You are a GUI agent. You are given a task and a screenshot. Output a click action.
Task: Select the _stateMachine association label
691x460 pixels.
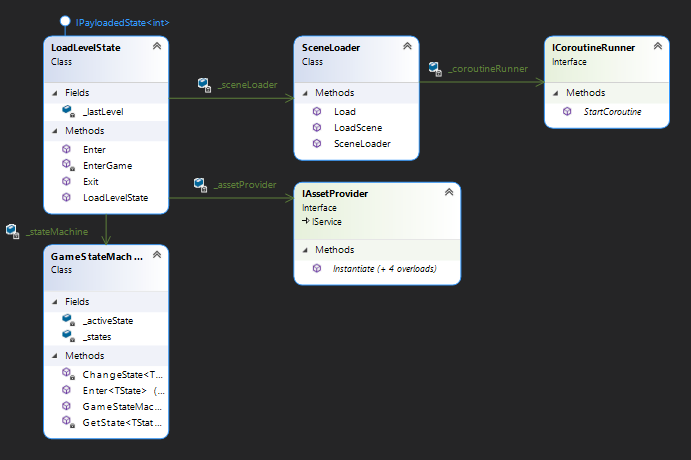(57, 232)
